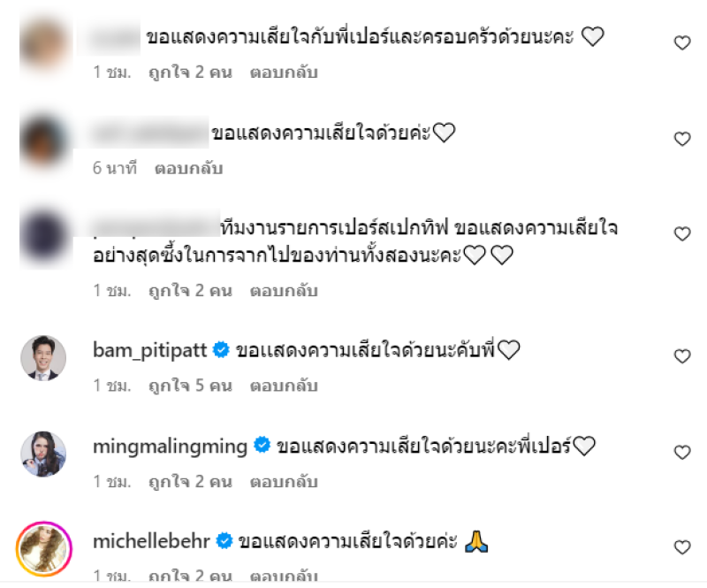Viewport: 707px width, 588px height.
Task: Reply to the 6 นาที comment
Action: click(189, 168)
